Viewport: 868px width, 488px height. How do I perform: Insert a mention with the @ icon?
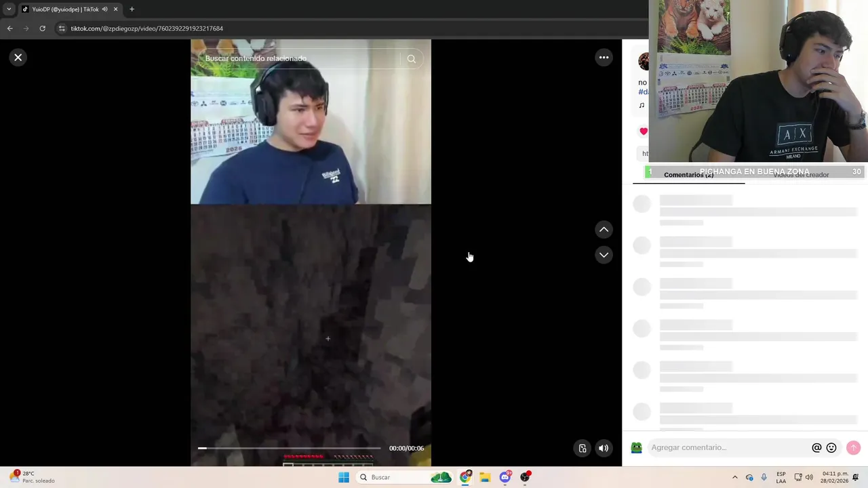(816, 447)
